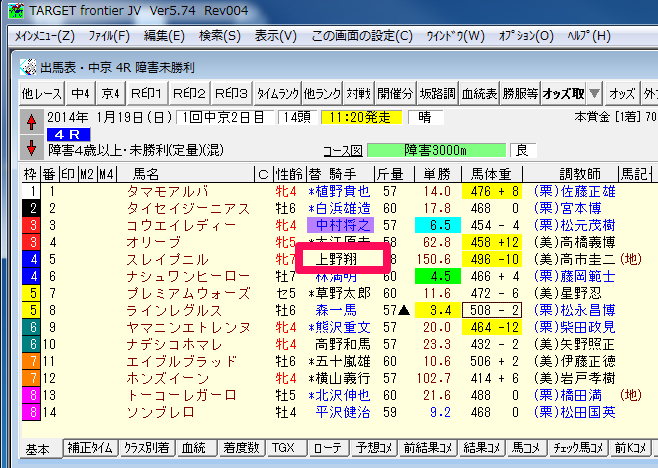Viewport: 658px width, 468px height.
Task: Switch to the 結果コメ tab
Action: point(482,448)
